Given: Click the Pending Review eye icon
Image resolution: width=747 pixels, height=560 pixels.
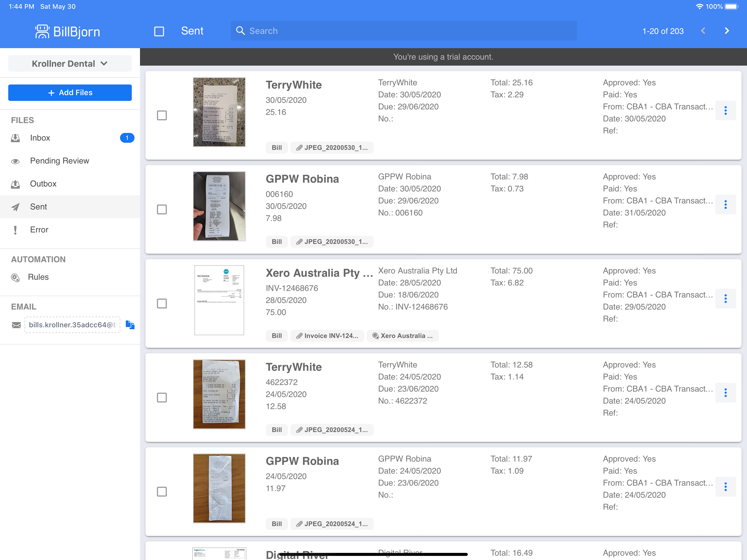Looking at the screenshot, I should [15, 161].
